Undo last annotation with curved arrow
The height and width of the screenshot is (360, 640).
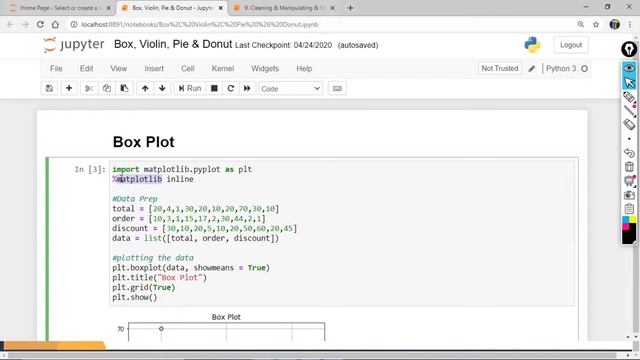629,153
